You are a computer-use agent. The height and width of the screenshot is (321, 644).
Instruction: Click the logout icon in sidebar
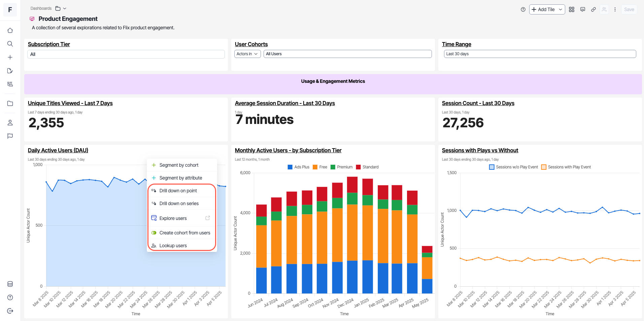point(10,311)
